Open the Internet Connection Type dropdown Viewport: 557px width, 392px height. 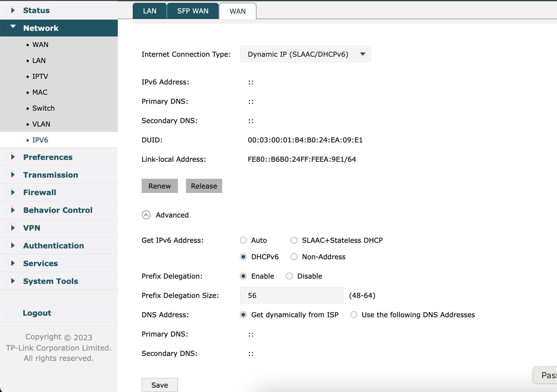coord(305,54)
